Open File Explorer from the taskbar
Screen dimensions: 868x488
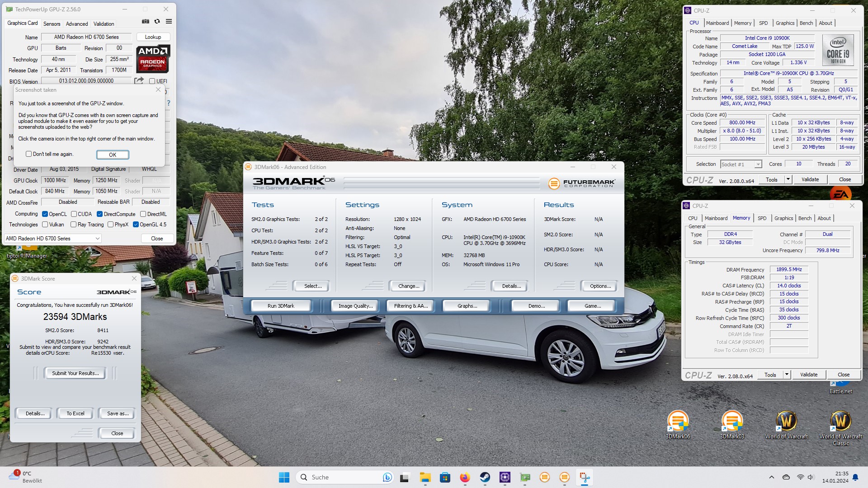point(425,477)
